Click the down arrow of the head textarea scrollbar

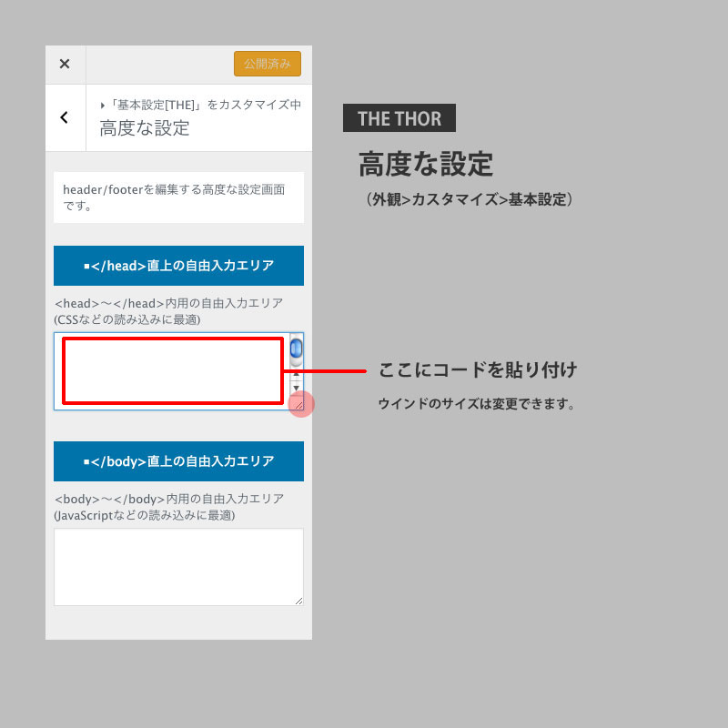coord(297,389)
